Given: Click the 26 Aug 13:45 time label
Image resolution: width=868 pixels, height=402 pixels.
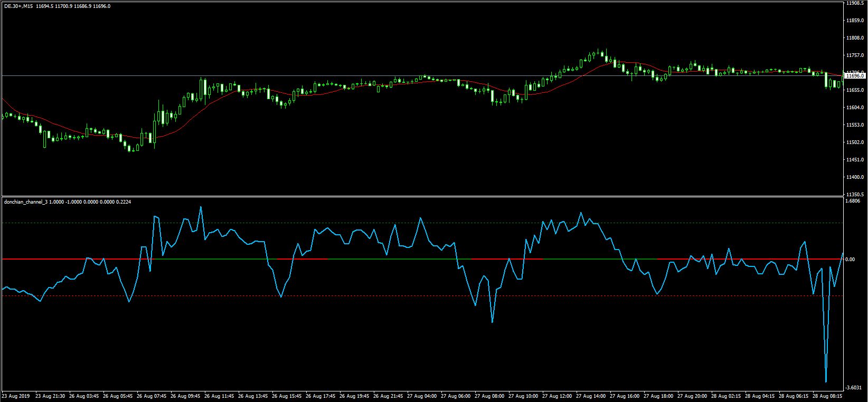Looking at the screenshot, I should 253,395.
